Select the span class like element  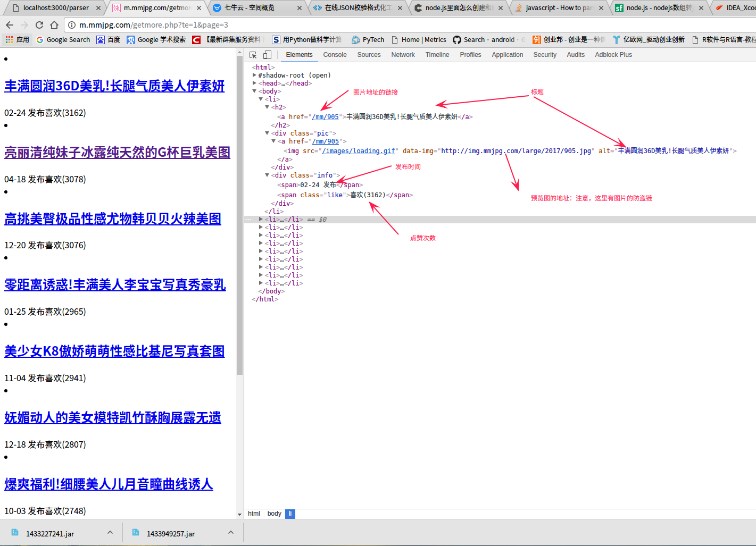click(345, 195)
